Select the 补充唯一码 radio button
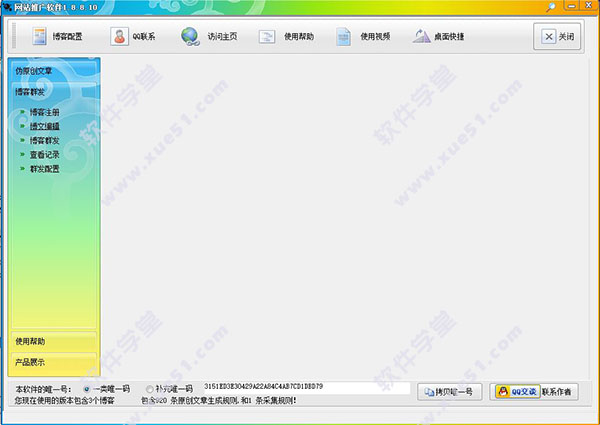 [150, 389]
